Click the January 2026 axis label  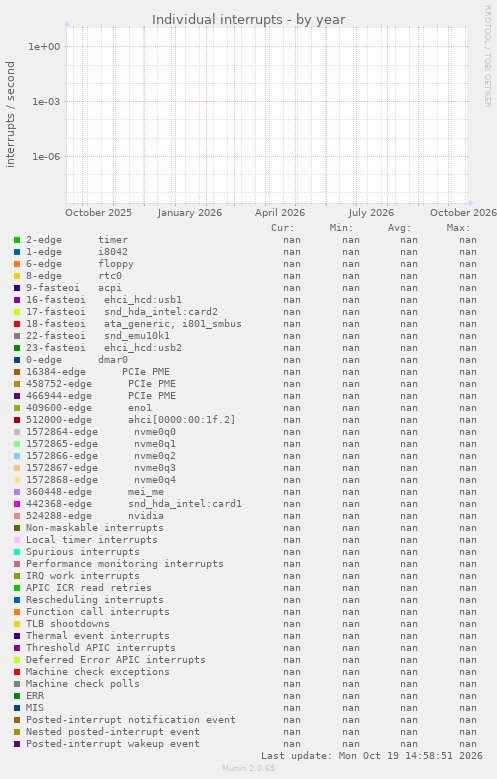pyautogui.click(x=189, y=213)
